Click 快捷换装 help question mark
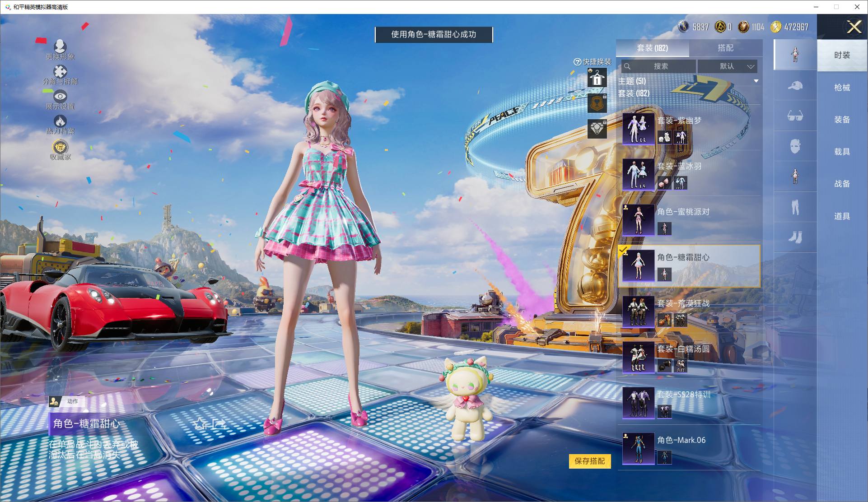Image resolution: width=868 pixels, height=502 pixels. coord(577,62)
